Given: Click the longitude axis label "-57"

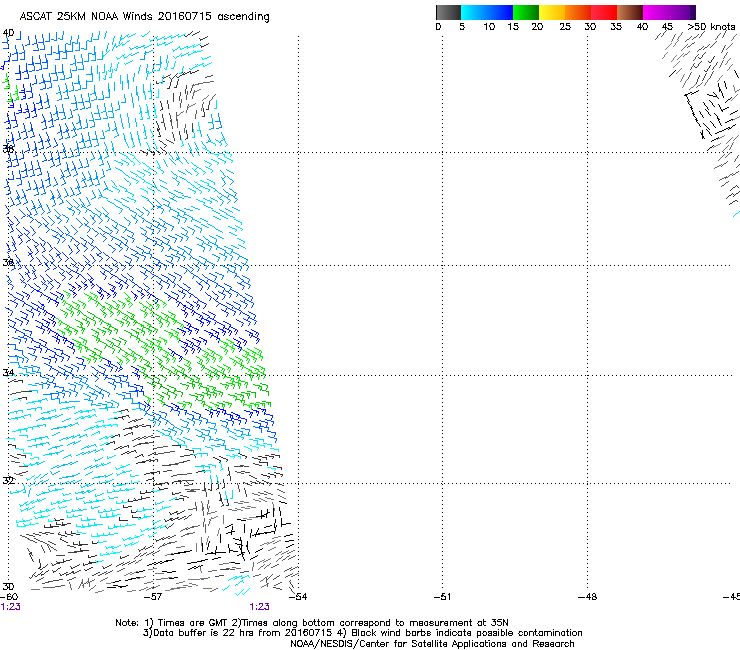Looking at the screenshot, I should pyautogui.click(x=153, y=597).
